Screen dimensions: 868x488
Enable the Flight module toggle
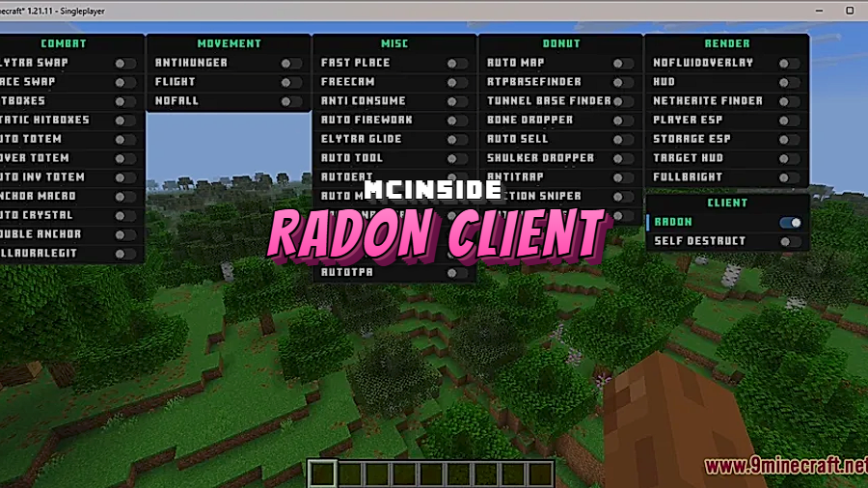(x=291, y=82)
